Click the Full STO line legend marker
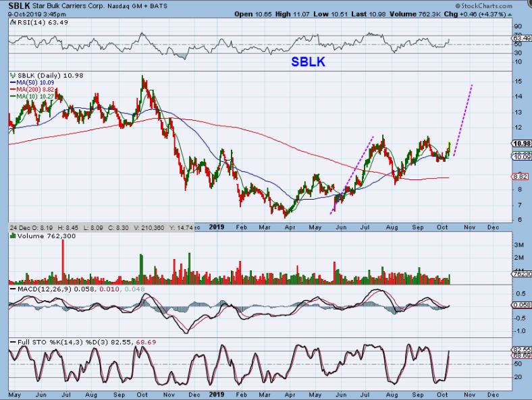Viewport: 532px width, 400px height. [x=14, y=342]
